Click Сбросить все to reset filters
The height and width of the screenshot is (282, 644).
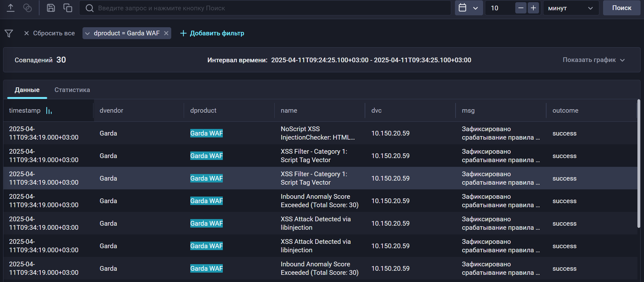point(49,33)
